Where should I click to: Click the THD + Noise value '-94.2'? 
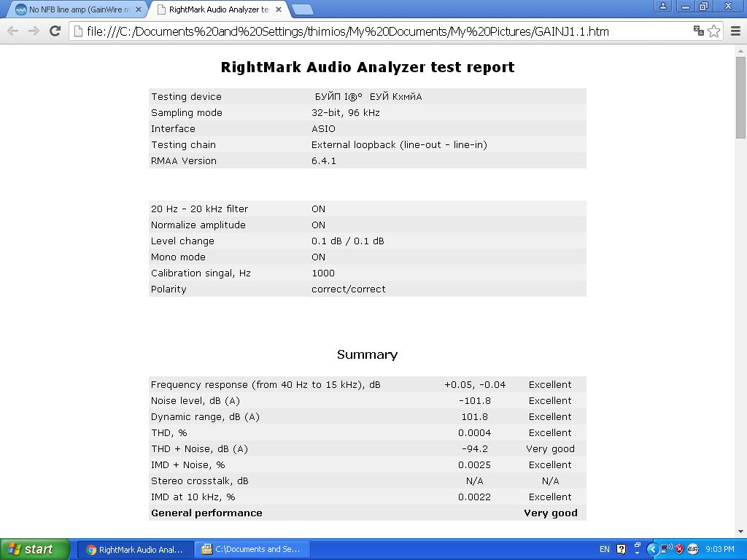[474, 449]
